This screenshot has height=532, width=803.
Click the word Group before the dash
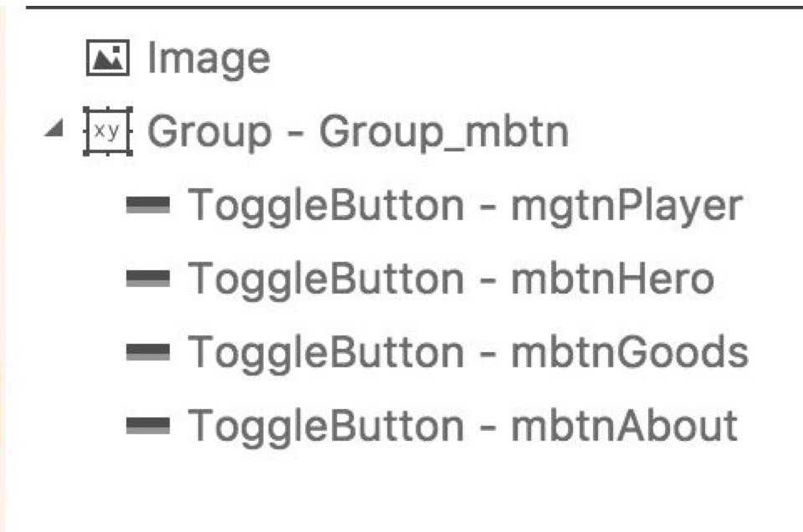pos(209,133)
